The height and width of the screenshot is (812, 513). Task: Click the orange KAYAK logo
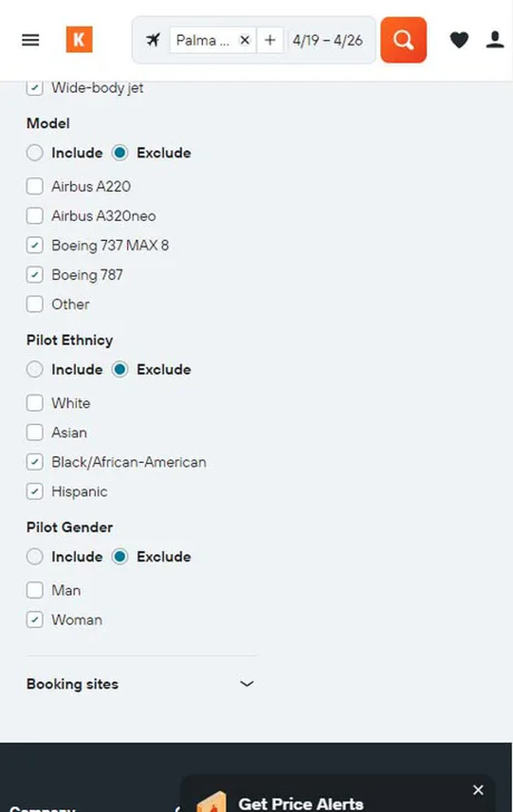pos(79,40)
